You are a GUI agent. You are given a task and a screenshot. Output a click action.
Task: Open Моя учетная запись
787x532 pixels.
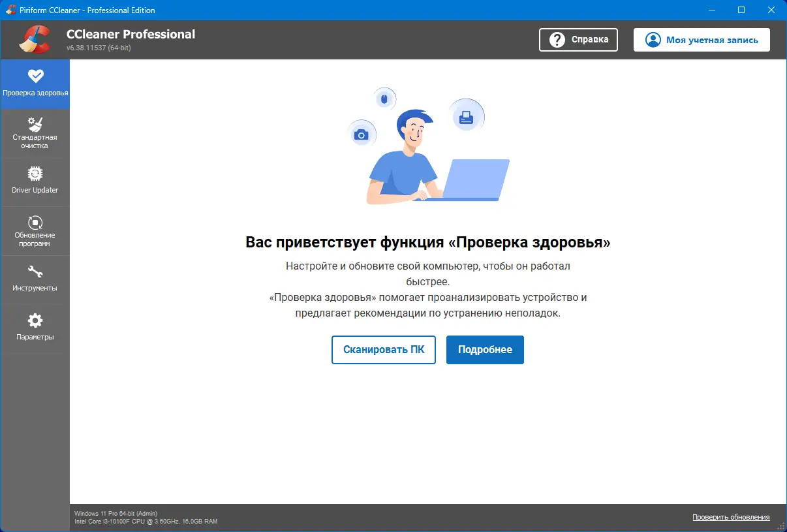pos(702,39)
